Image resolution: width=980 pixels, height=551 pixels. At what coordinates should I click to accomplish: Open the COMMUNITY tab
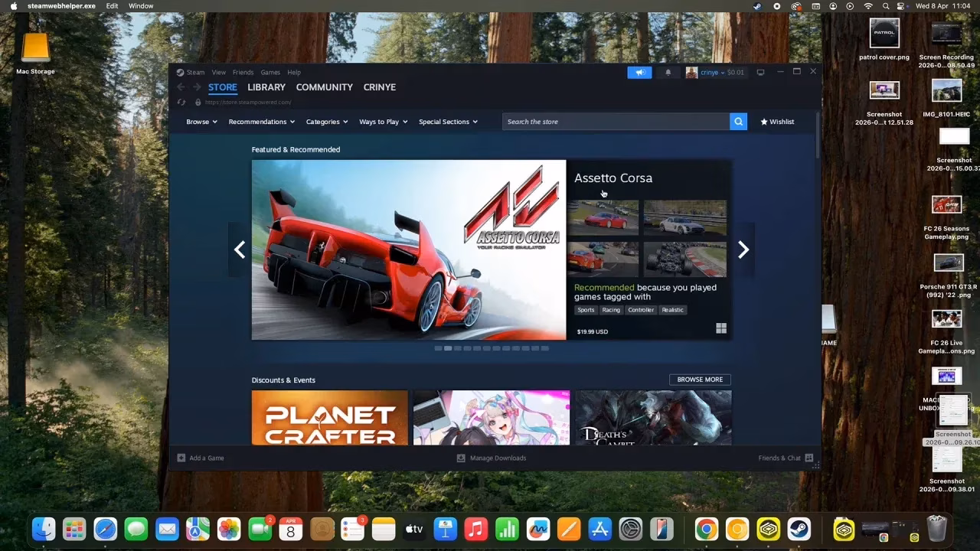[324, 87]
